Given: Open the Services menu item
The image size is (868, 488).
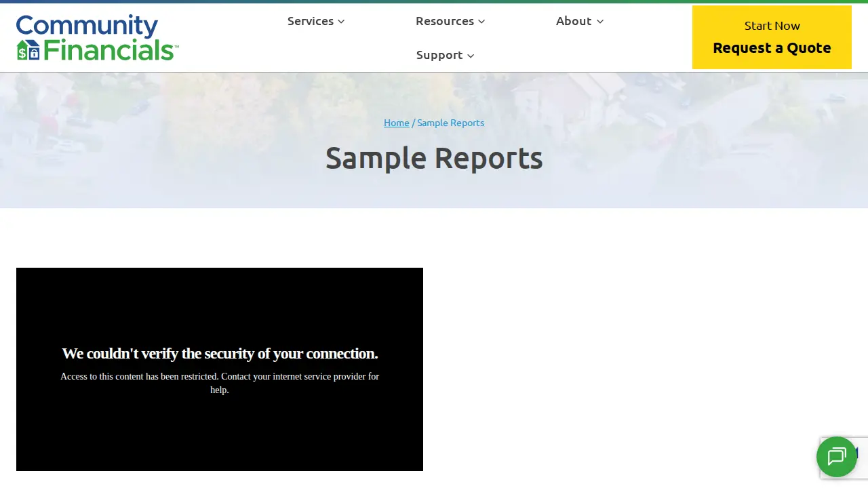Looking at the screenshot, I should click(x=310, y=21).
